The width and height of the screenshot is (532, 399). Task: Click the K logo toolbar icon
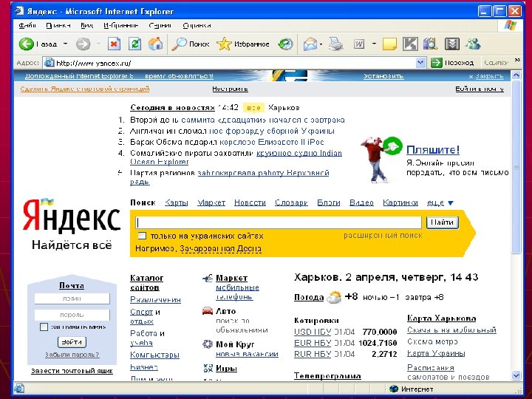410,44
